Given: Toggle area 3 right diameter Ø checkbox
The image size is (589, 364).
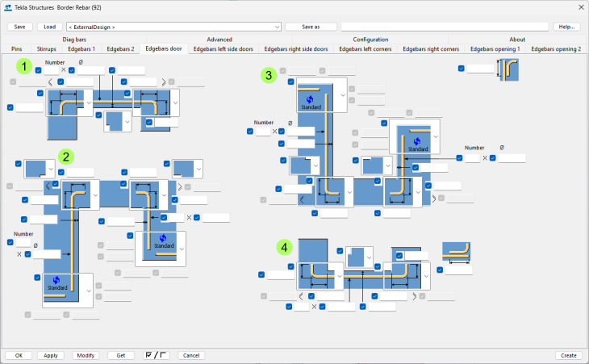Looking at the screenshot, I should click(x=493, y=157).
